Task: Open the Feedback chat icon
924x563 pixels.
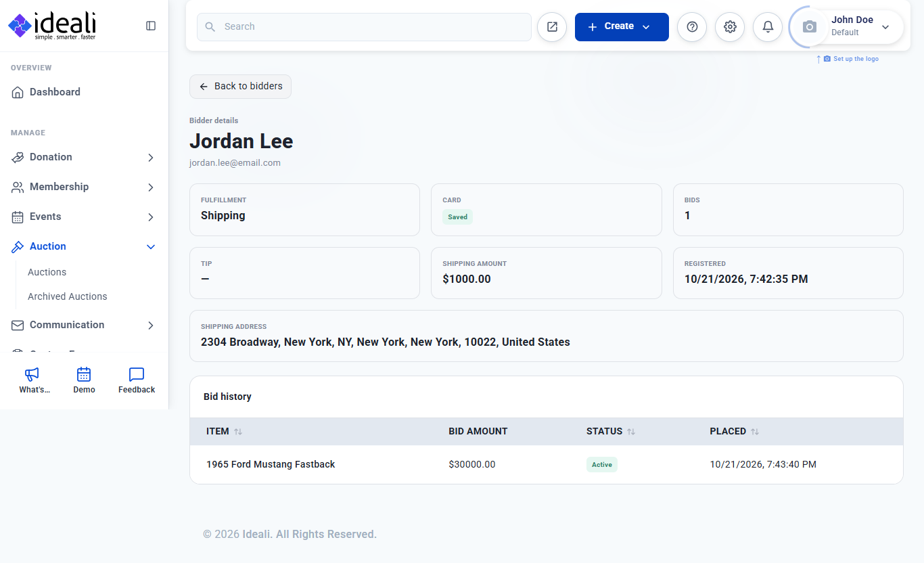Action: tap(137, 374)
